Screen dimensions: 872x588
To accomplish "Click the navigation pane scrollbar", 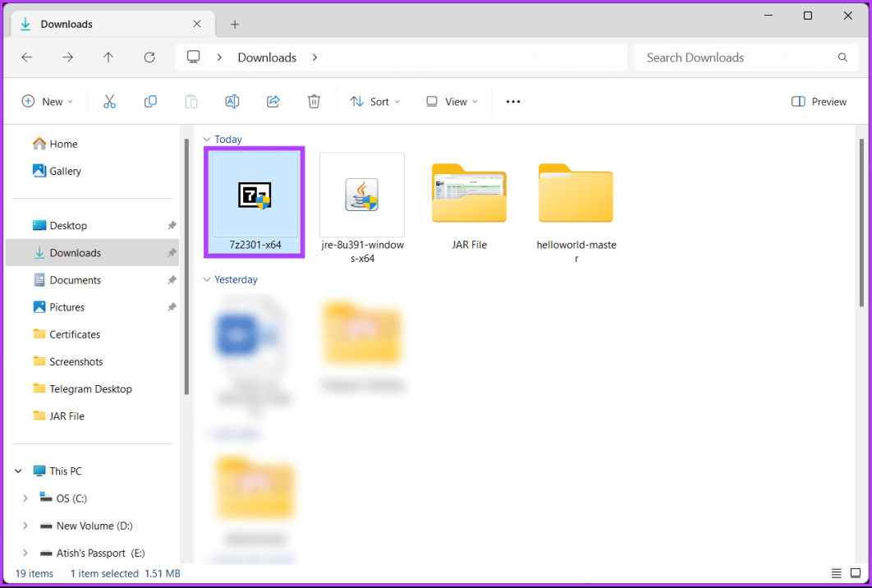I will coord(186,267).
